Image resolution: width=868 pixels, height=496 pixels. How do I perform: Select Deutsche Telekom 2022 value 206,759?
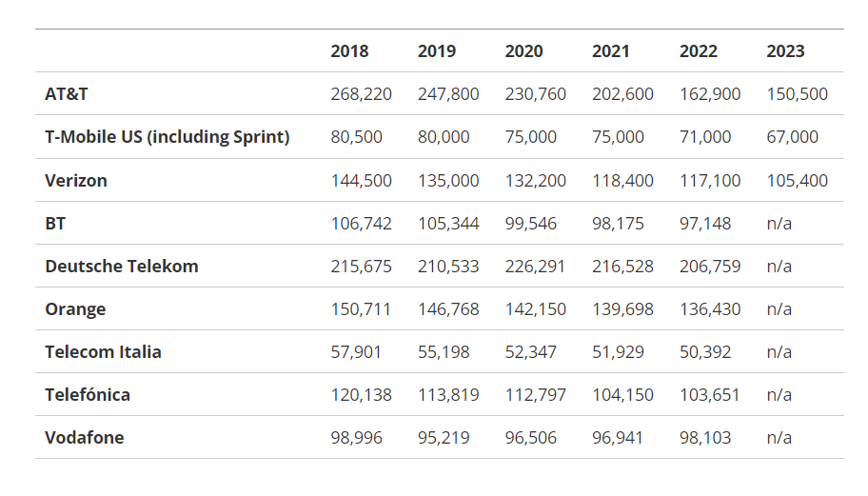(x=710, y=267)
